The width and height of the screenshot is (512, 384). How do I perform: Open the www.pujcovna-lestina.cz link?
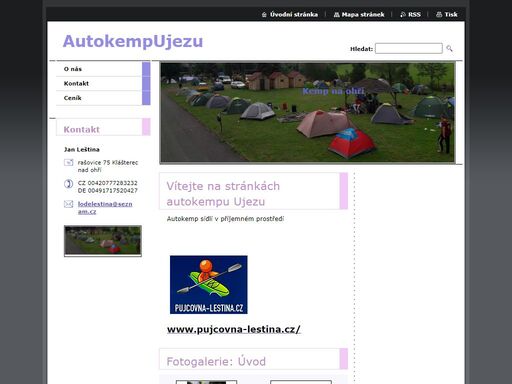(x=234, y=329)
